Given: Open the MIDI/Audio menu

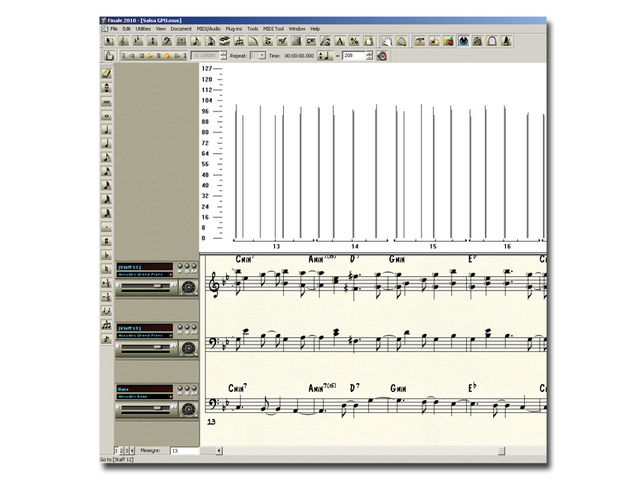Looking at the screenshot, I should (x=209, y=29).
